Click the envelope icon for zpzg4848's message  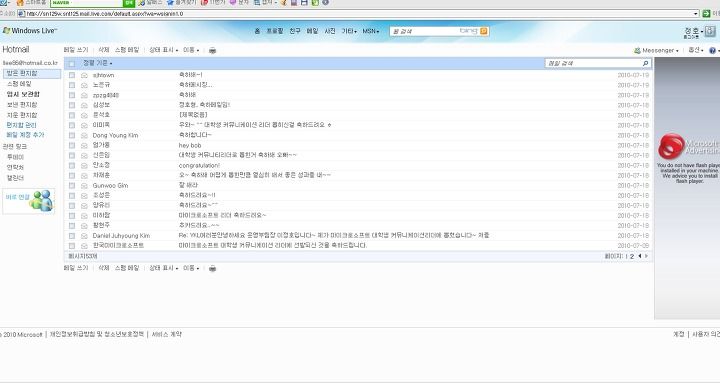click(84, 95)
